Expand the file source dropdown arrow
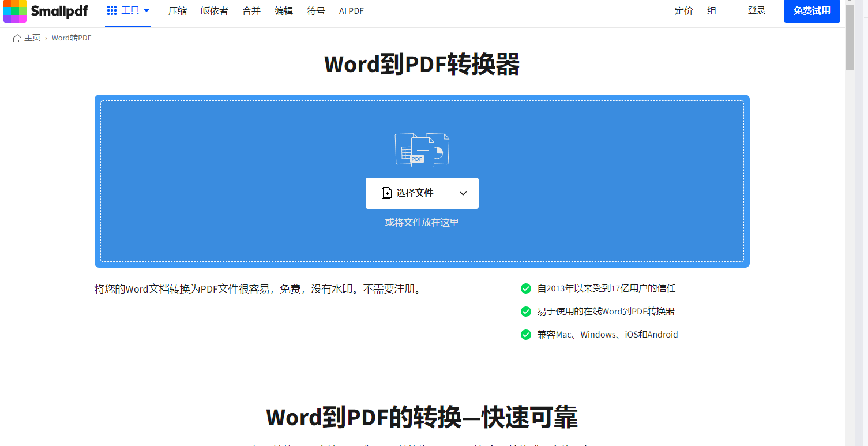The height and width of the screenshot is (446, 868). pyautogui.click(x=463, y=193)
